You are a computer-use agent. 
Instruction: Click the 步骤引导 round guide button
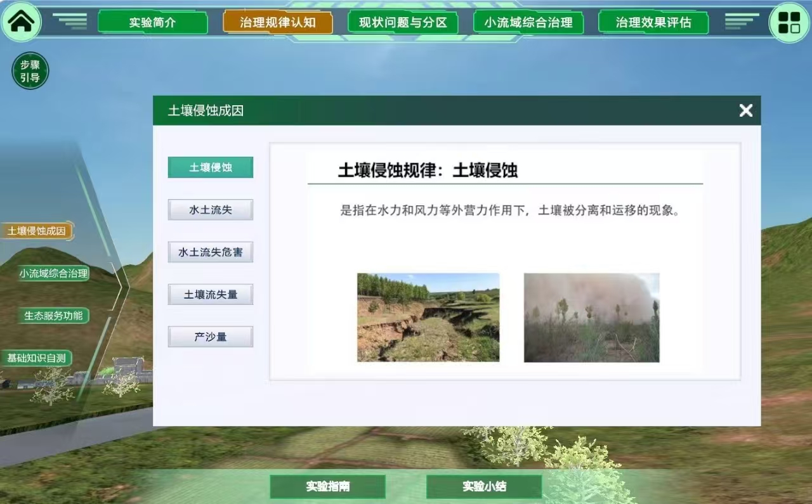(30, 70)
